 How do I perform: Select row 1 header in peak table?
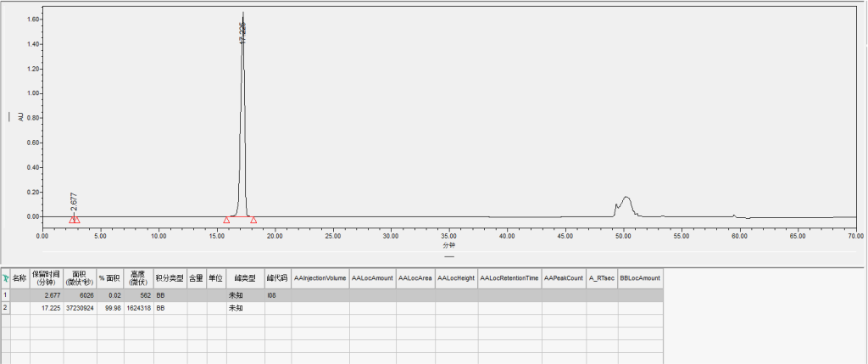[x=5, y=295]
